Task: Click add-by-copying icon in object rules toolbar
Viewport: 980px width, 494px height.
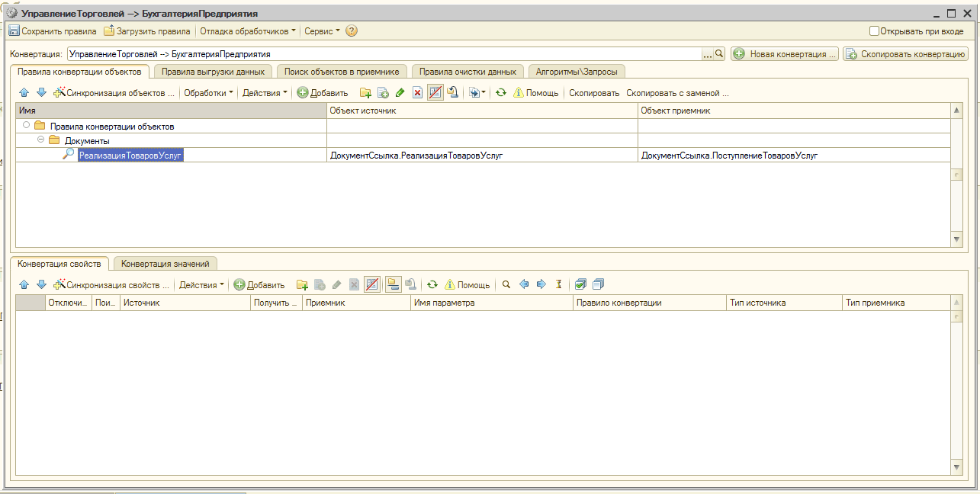Action: pos(383,92)
